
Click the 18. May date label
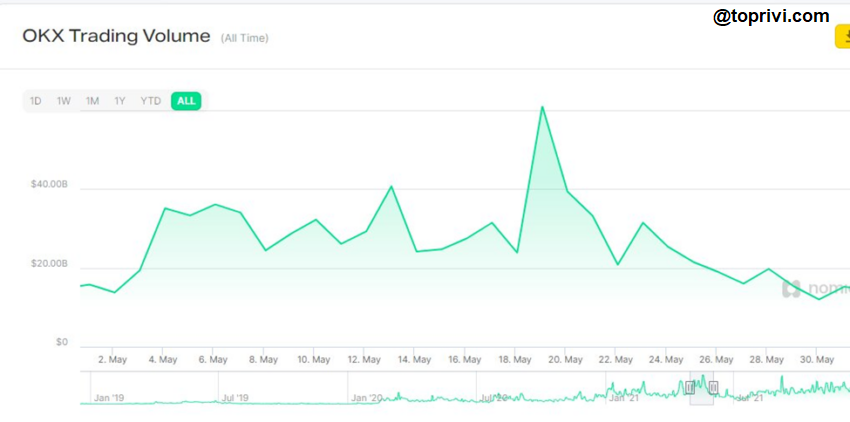click(x=514, y=360)
